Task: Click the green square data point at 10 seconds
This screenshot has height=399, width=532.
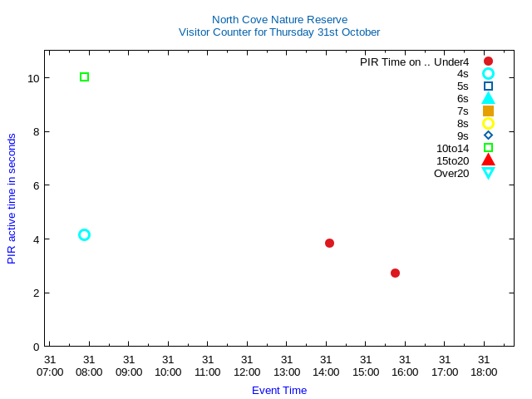Action: [x=84, y=77]
